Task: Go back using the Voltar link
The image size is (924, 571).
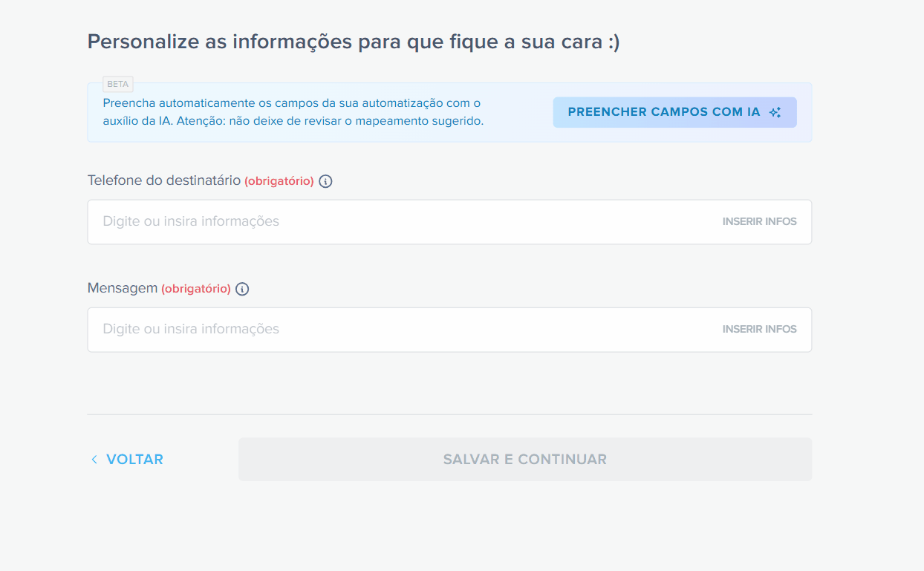Action: [x=126, y=460]
